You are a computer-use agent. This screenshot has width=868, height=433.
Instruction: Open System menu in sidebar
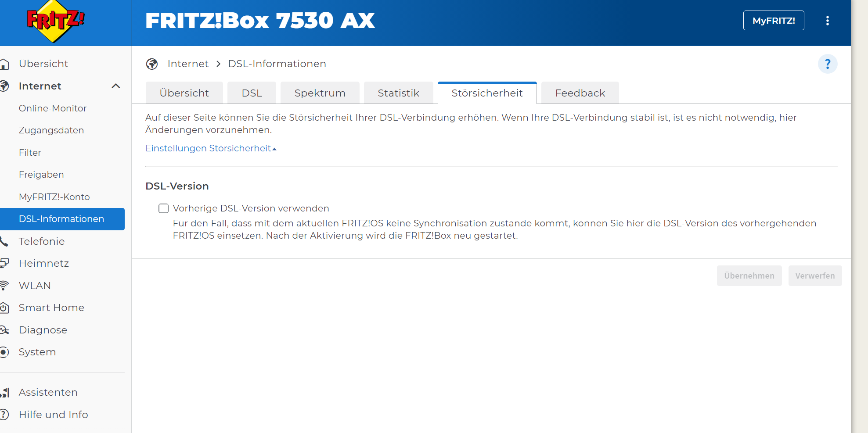pyautogui.click(x=37, y=352)
